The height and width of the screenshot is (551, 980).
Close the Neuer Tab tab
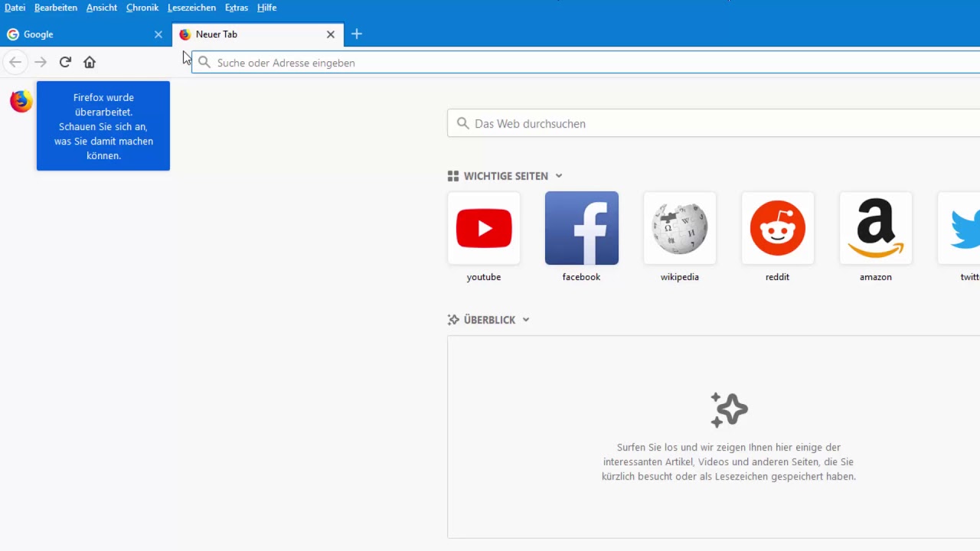point(331,34)
